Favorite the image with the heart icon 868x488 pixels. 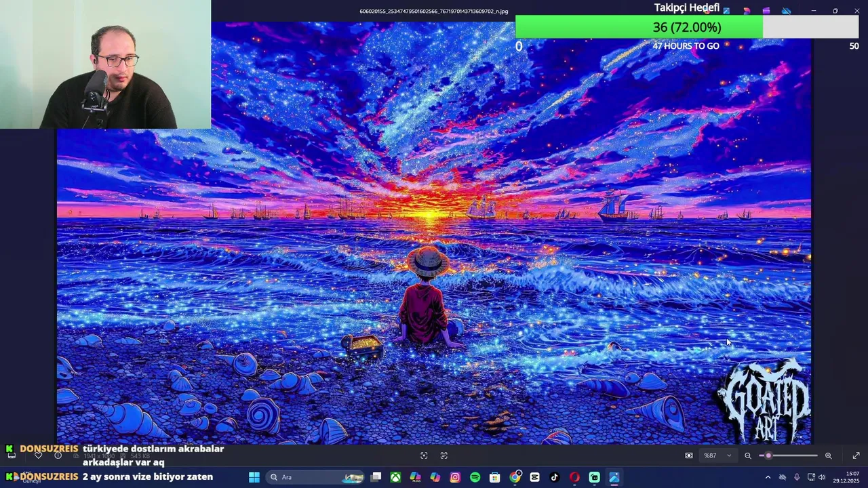coord(38,455)
